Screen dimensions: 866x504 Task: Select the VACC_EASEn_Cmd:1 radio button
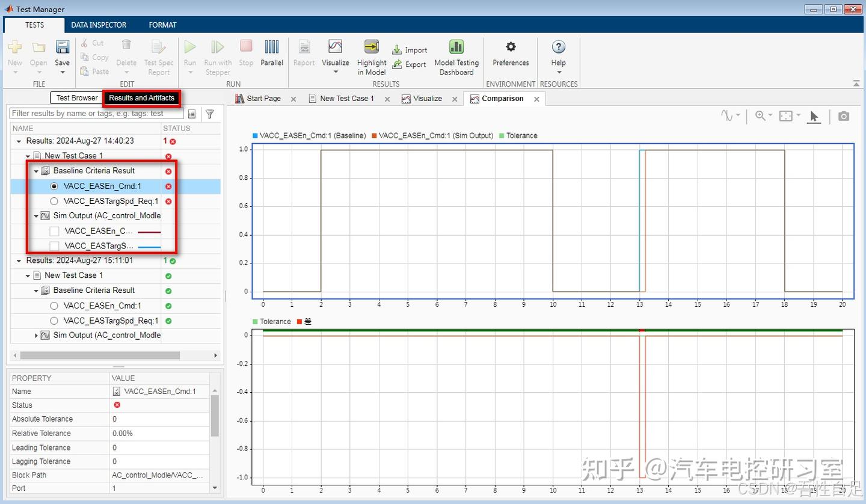[x=54, y=186]
